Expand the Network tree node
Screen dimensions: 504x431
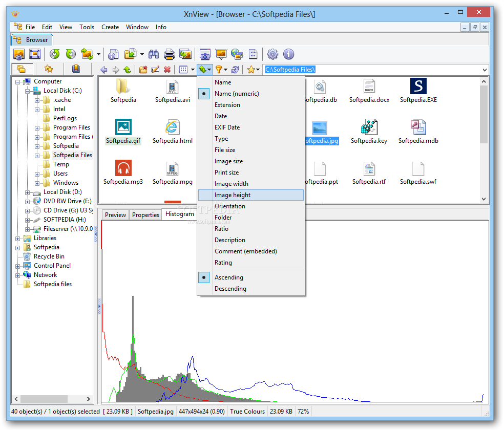coord(18,275)
